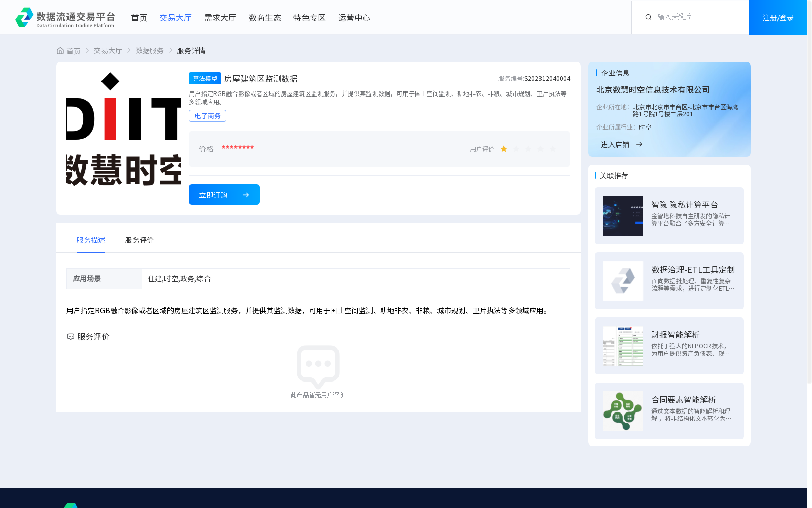Click the first gold rating star
Screen dimensions: 812x508
point(504,149)
